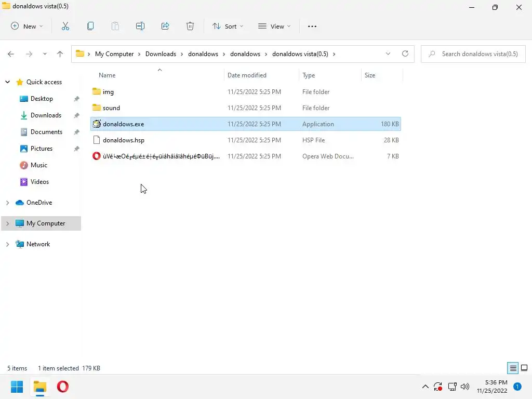This screenshot has width=532, height=399.
Task: Open the See more ellipsis menu
Action: [x=312, y=26]
